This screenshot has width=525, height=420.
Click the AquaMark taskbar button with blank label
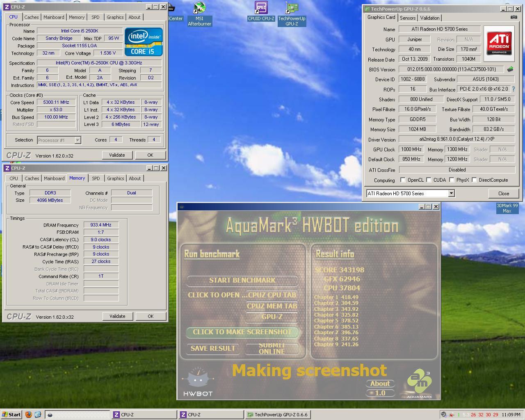pyautogui.click(x=77, y=415)
